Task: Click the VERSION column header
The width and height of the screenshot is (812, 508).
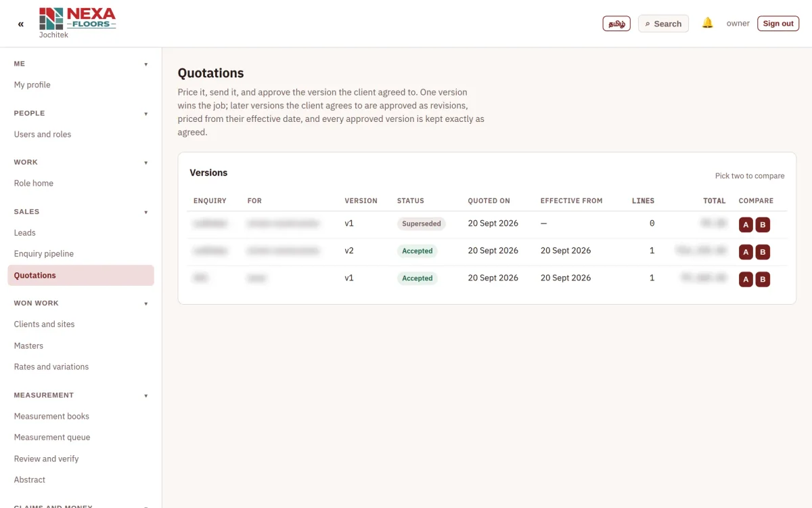Action: point(361,200)
